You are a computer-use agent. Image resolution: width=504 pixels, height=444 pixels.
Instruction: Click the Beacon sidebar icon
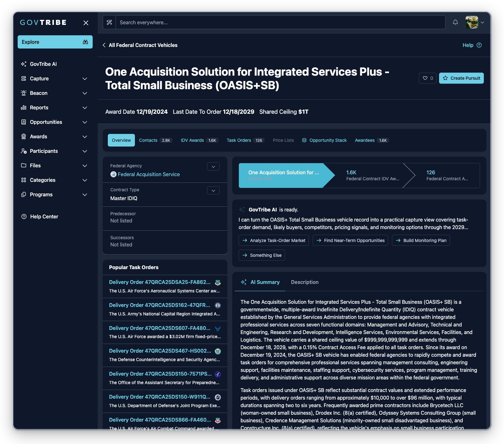[x=24, y=93]
